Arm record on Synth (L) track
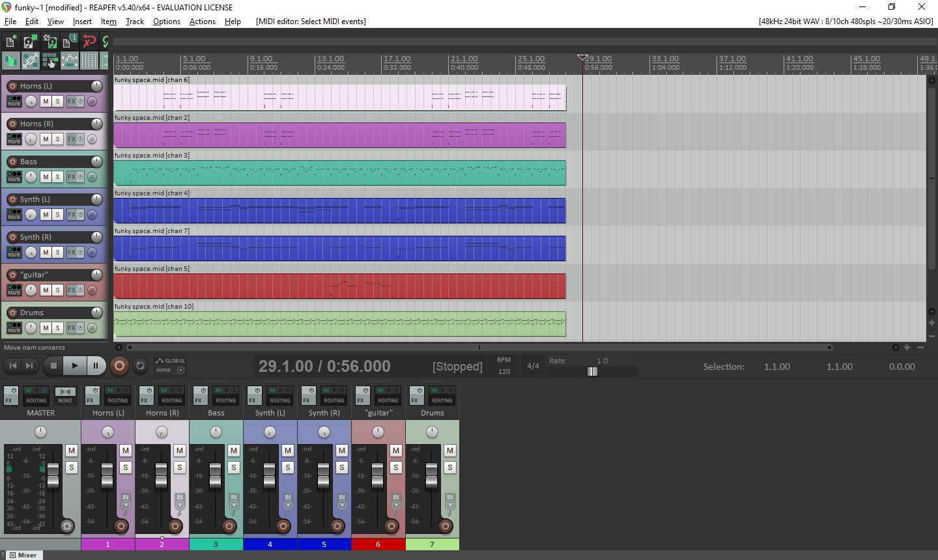Screen dimensions: 938x560 click(12, 199)
